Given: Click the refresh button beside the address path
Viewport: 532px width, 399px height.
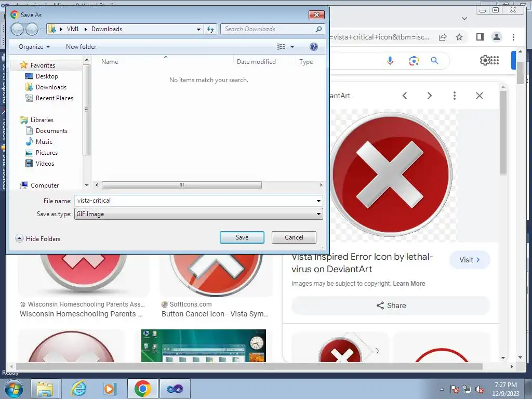Looking at the screenshot, I should point(210,29).
